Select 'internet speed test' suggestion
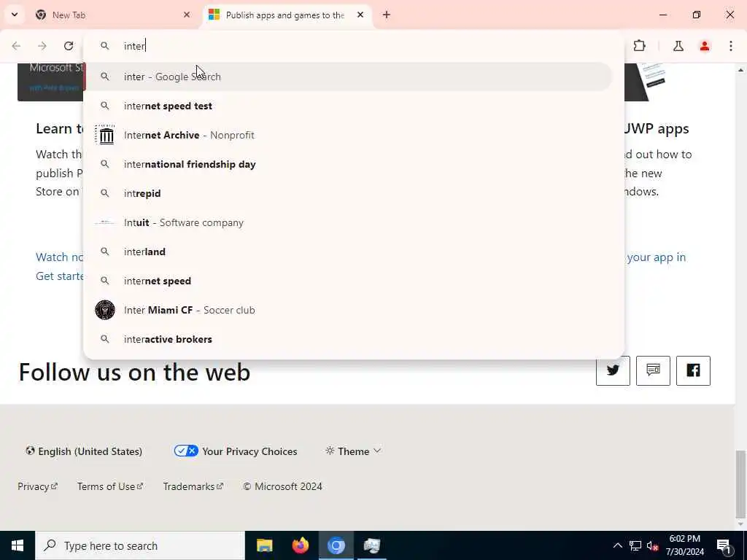 349,106
